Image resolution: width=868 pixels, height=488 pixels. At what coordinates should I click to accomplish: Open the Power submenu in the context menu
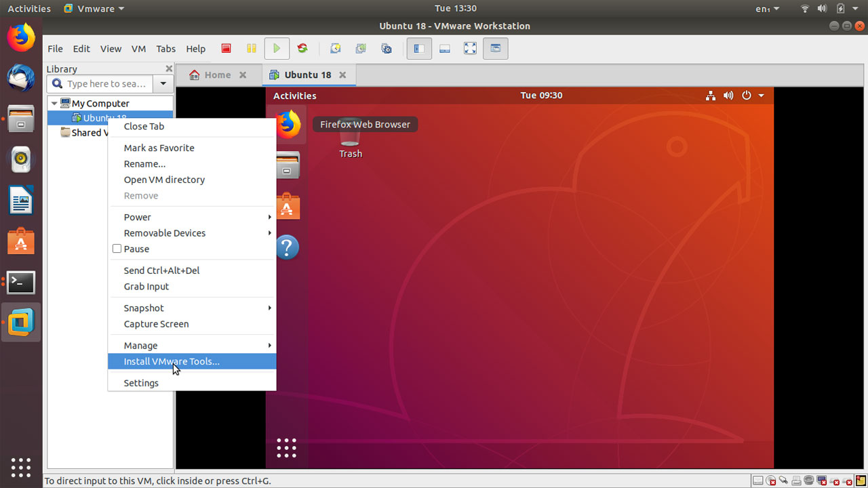(137, 217)
